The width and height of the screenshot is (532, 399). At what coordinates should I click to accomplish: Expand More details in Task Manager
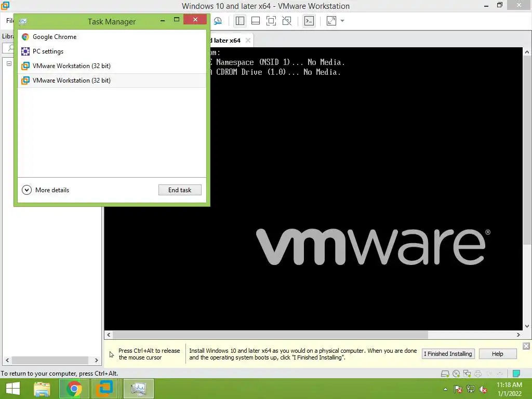point(46,190)
